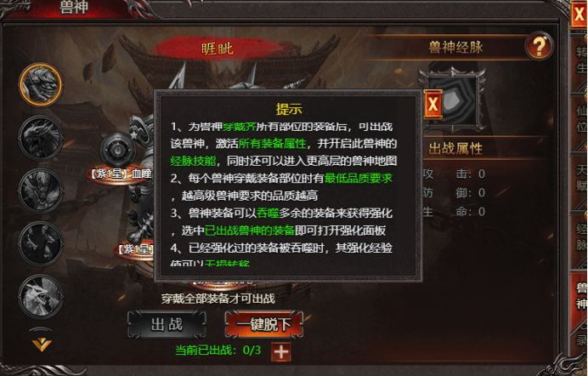Image resolution: width=588 pixels, height=376 pixels.
Task: Click the 兽神经脉 panel header
Action: tap(455, 48)
